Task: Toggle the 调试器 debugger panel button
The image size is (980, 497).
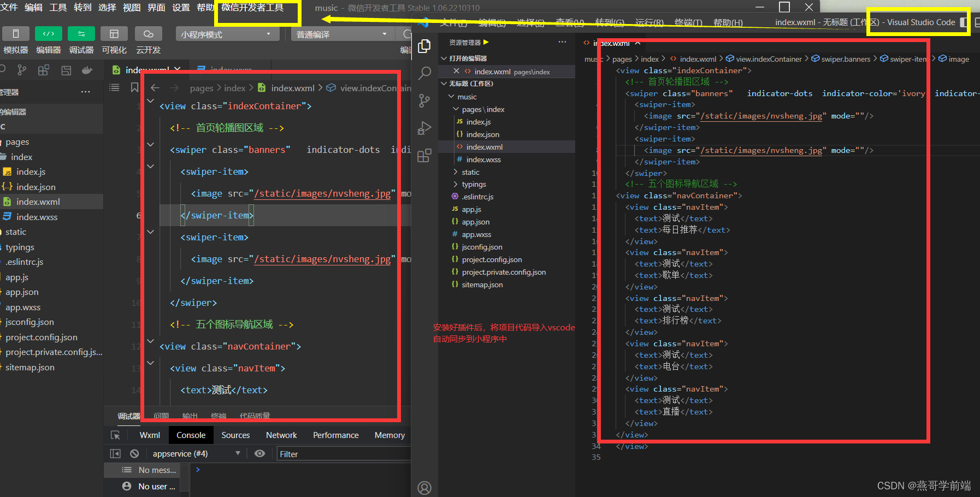Action: pyautogui.click(x=81, y=34)
